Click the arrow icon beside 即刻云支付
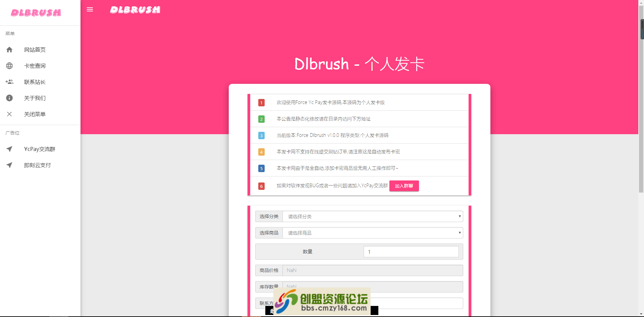644x317 pixels. coord(9,165)
